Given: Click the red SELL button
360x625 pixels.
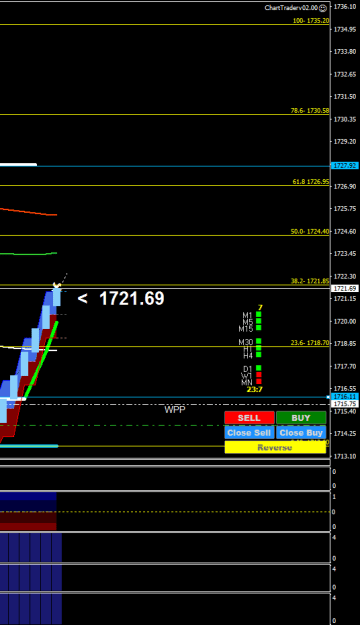Looking at the screenshot, I should [249, 417].
